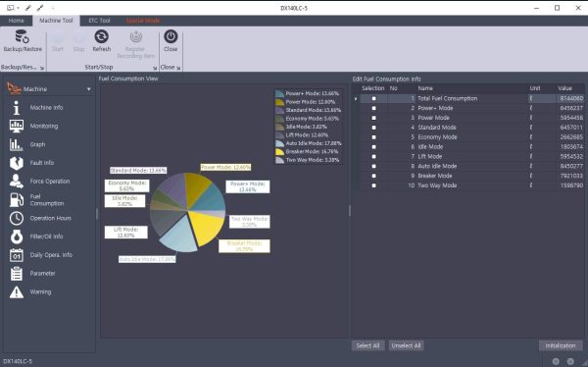Open the Graph sidebar icon
The image size is (588, 367).
pyautogui.click(x=16, y=144)
